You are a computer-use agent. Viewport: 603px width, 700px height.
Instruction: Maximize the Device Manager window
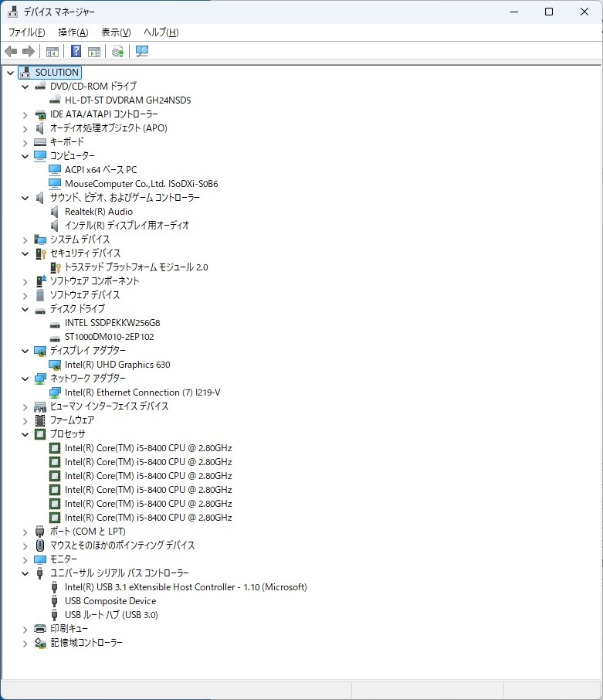point(549,12)
